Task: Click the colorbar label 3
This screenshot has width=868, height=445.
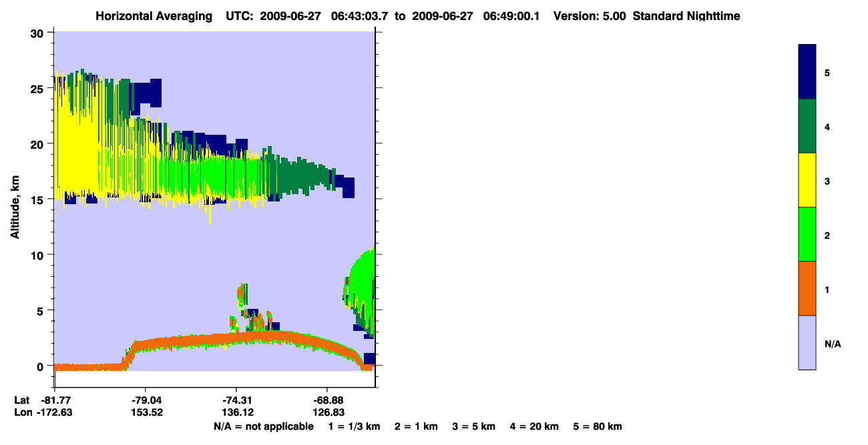Action: (x=827, y=180)
